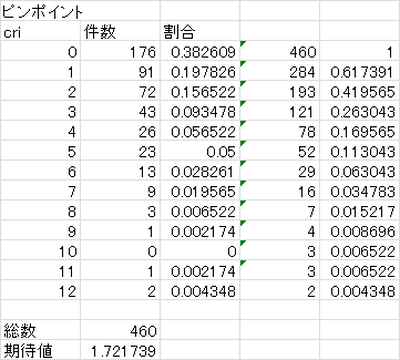400x360 pixels.
Task: Click the ratio cell 0.197826
Action: pos(200,71)
